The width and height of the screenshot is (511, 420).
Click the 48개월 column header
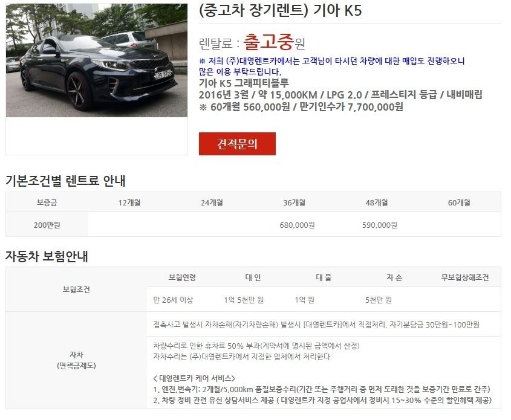click(x=377, y=202)
